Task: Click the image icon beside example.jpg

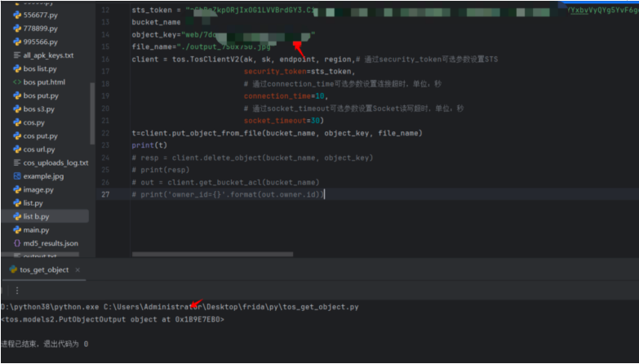Action: (x=17, y=176)
